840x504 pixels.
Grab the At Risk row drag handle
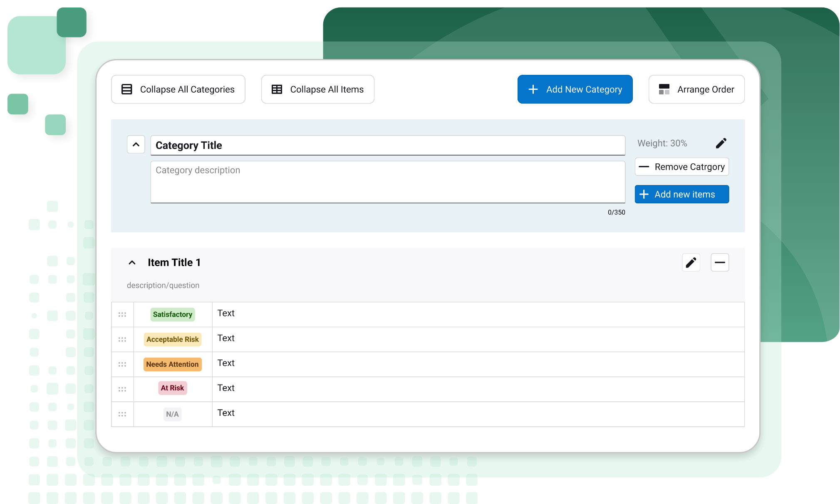tap(122, 389)
